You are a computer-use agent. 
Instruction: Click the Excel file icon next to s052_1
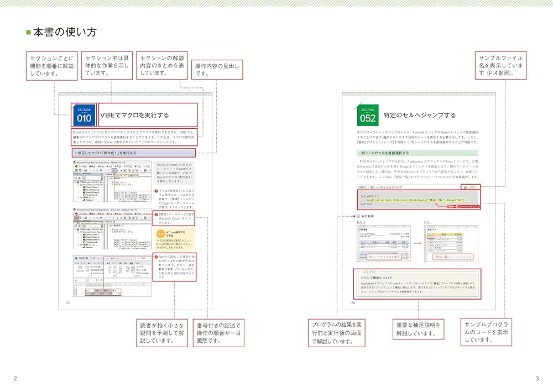tap(465, 187)
